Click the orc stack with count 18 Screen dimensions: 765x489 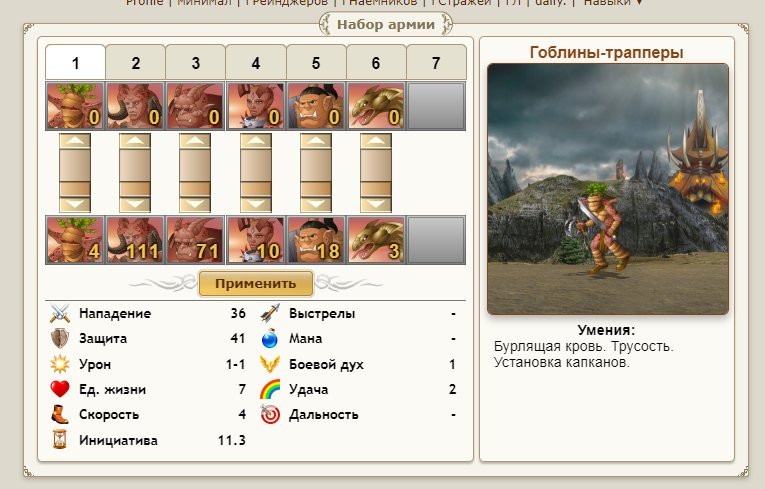(x=316, y=240)
